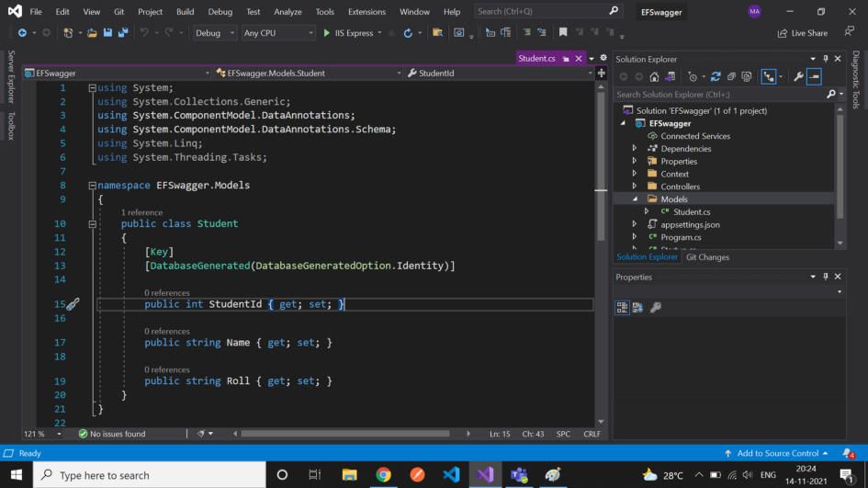Click the Property Pages wrench icon in Properties panel
Image resolution: width=868 pixels, height=488 pixels.
[656, 308]
